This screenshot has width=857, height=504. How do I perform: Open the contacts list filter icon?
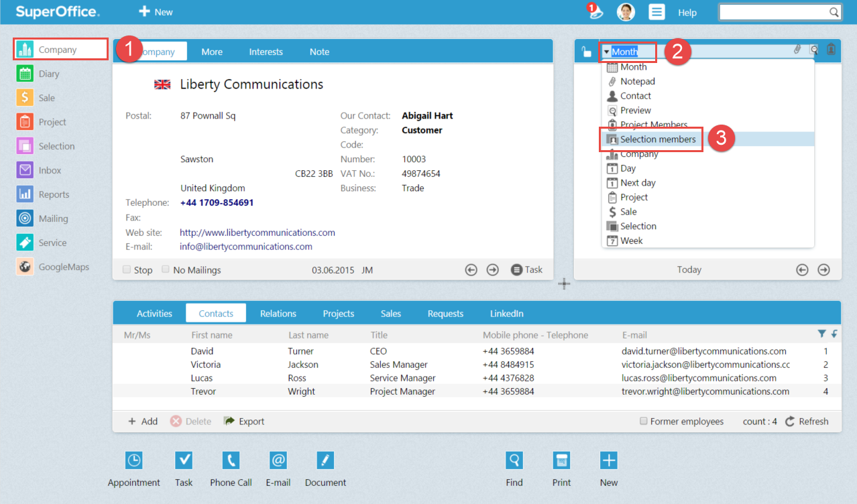(x=821, y=334)
